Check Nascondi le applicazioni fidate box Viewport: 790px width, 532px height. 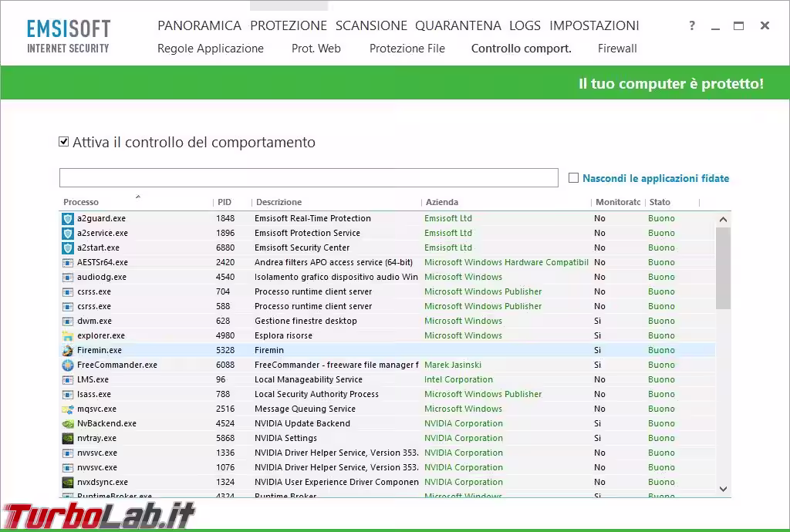tap(573, 177)
